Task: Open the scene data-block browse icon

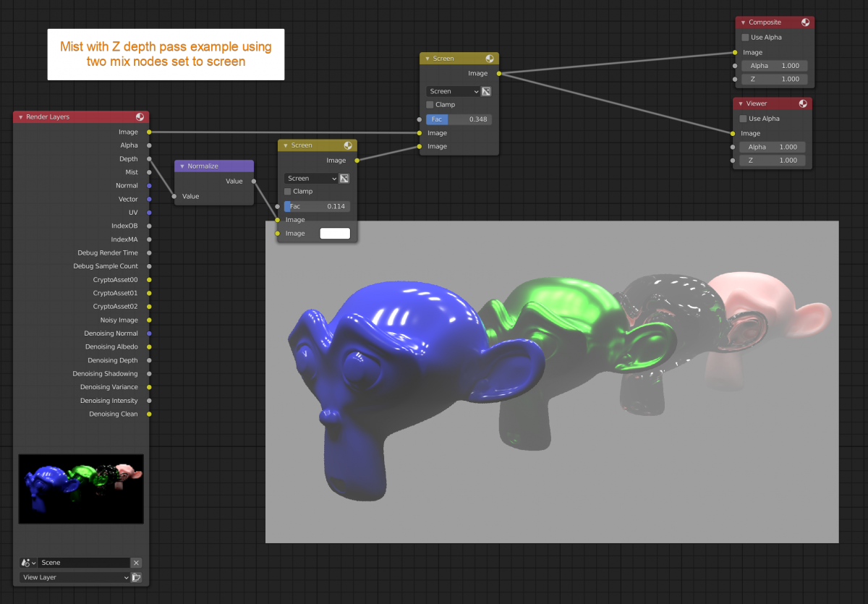Action: click(27, 562)
